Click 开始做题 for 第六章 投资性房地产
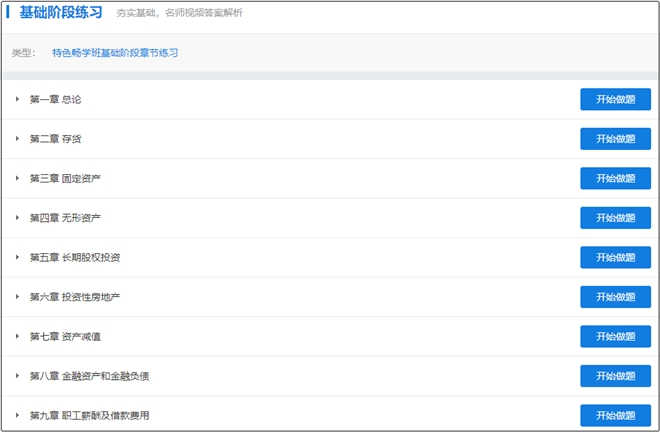This screenshot has width=660, height=432. [x=615, y=297]
